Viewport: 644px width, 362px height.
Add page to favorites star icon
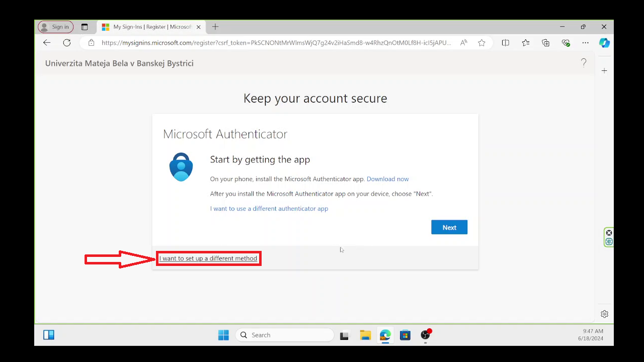(481, 43)
